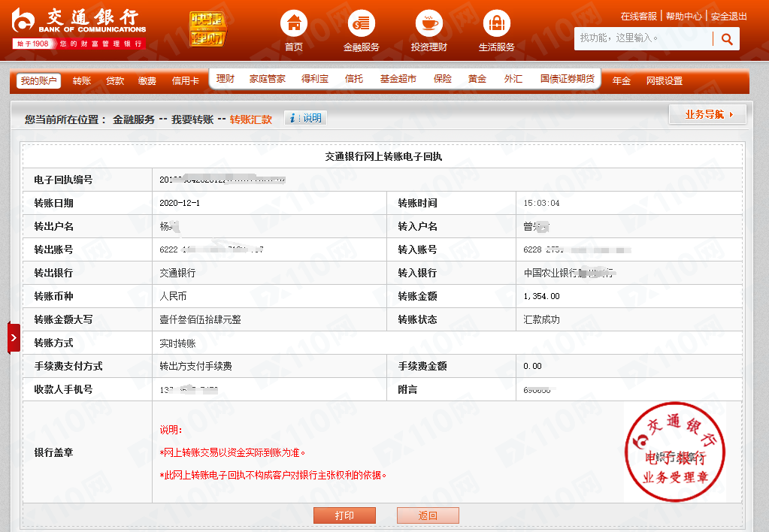769x532 pixels.
Task: Open 信托 submenu item
Action: 354,79
